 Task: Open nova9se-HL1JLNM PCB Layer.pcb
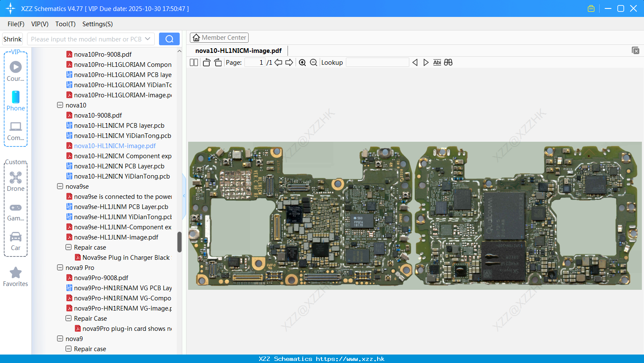click(x=121, y=206)
